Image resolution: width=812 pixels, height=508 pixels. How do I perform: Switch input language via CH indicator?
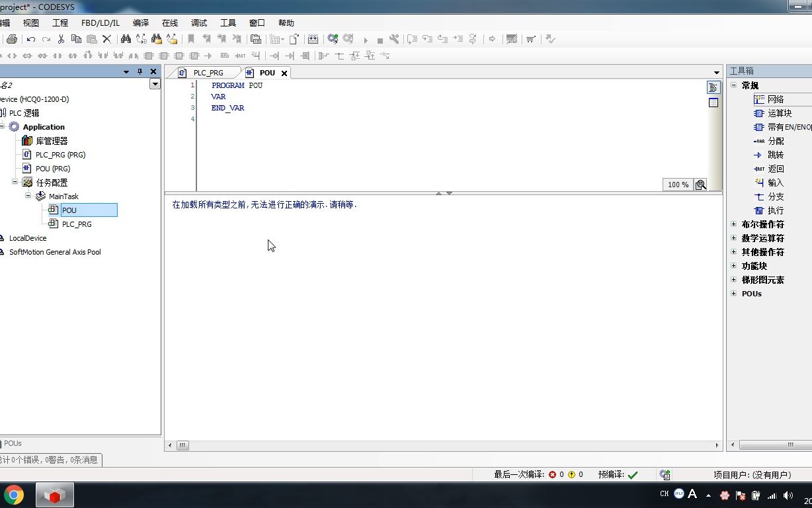click(x=665, y=494)
